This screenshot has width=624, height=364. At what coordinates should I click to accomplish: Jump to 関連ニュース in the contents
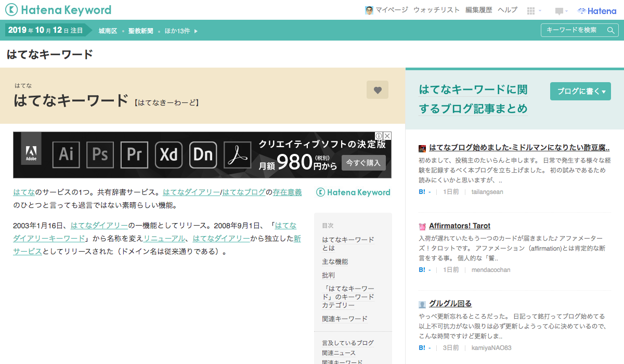[x=339, y=353]
